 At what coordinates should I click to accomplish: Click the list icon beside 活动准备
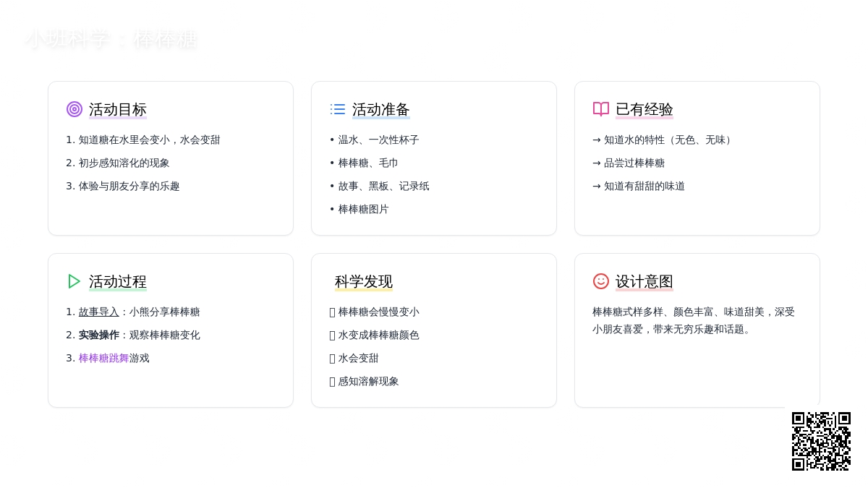(x=338, y=109)
